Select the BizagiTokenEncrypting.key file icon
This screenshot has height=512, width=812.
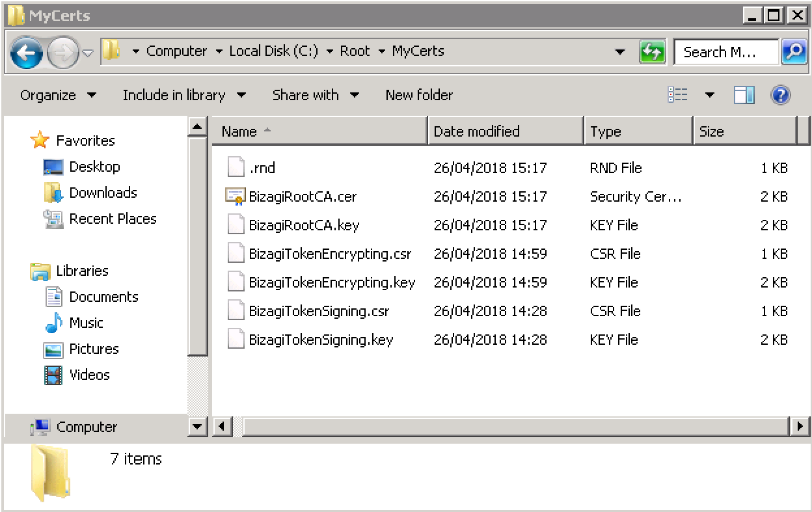[x=236, y=282]
